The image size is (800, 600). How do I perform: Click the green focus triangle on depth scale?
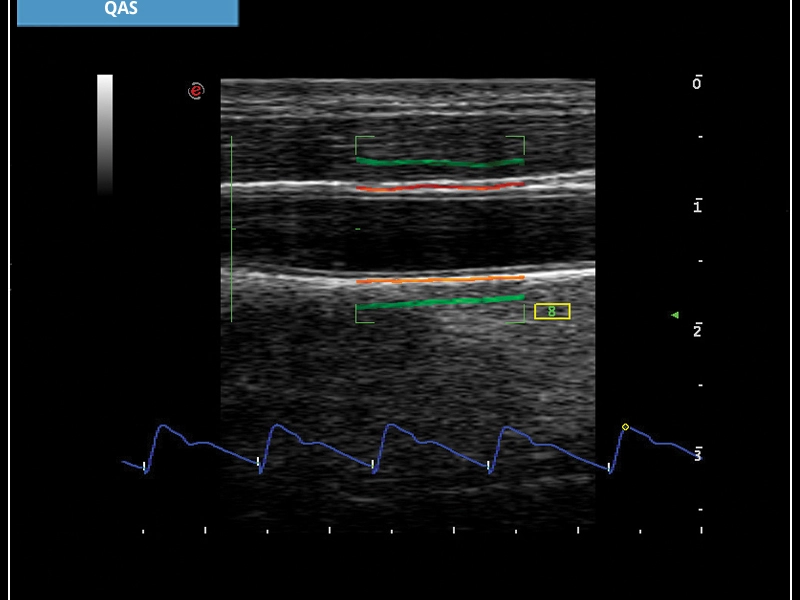pos(675,315)
